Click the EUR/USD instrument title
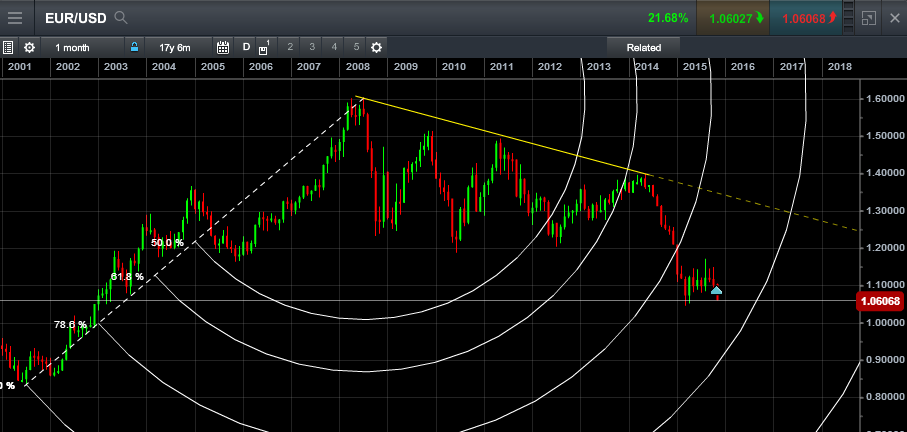Viewport: 907px width, 432px height. (x=76, y=18)
